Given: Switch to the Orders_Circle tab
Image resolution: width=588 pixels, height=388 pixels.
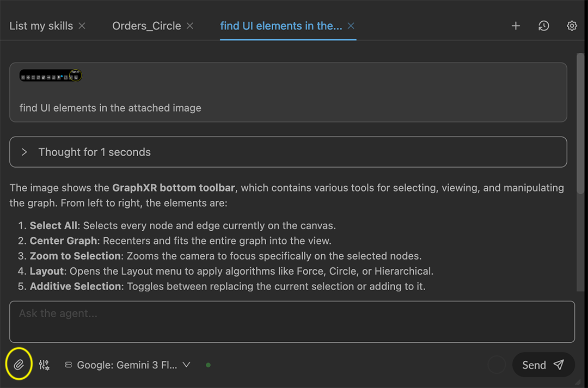Looking at the screenshot, I should [x=146, y=26].
